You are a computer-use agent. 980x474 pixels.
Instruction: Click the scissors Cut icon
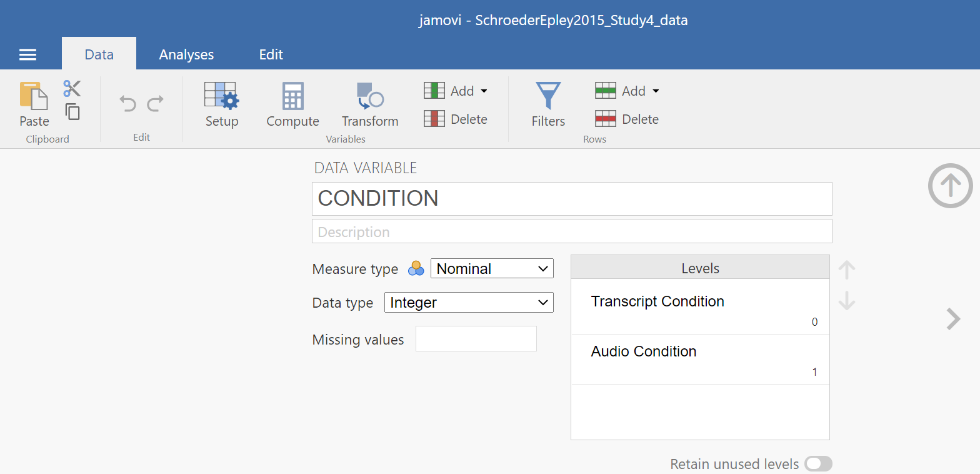[72, 88]
